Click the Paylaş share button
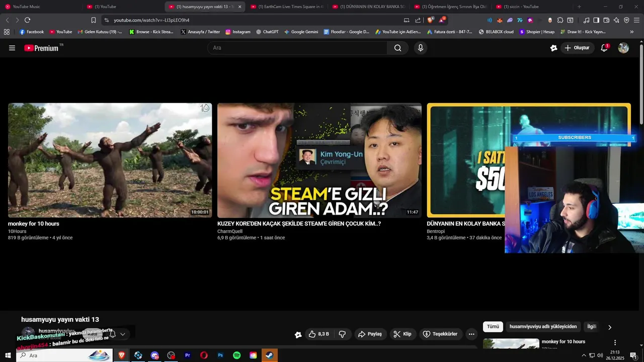This screenshot has height=362, width=644. point(370,334)
